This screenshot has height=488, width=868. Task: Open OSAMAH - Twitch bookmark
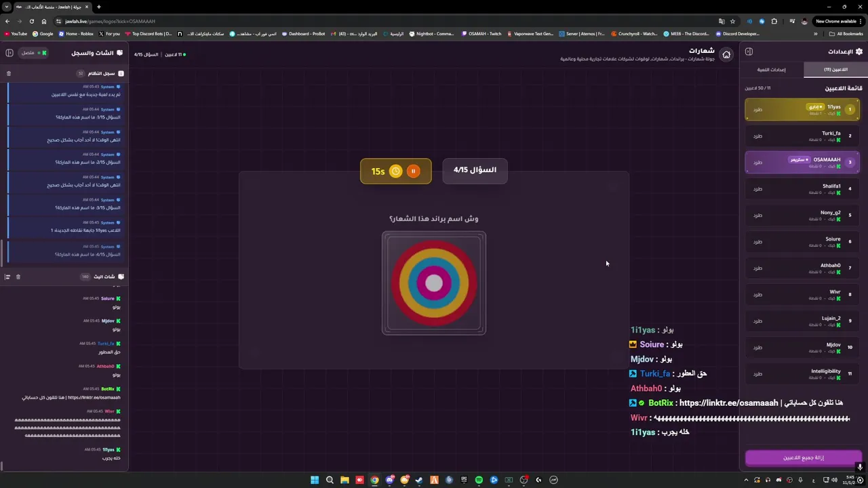tap(481, 33)
